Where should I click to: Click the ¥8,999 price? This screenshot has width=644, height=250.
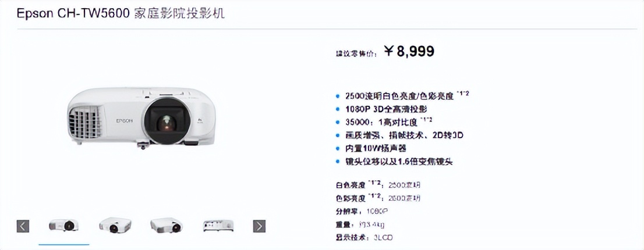tap(409, 51)
